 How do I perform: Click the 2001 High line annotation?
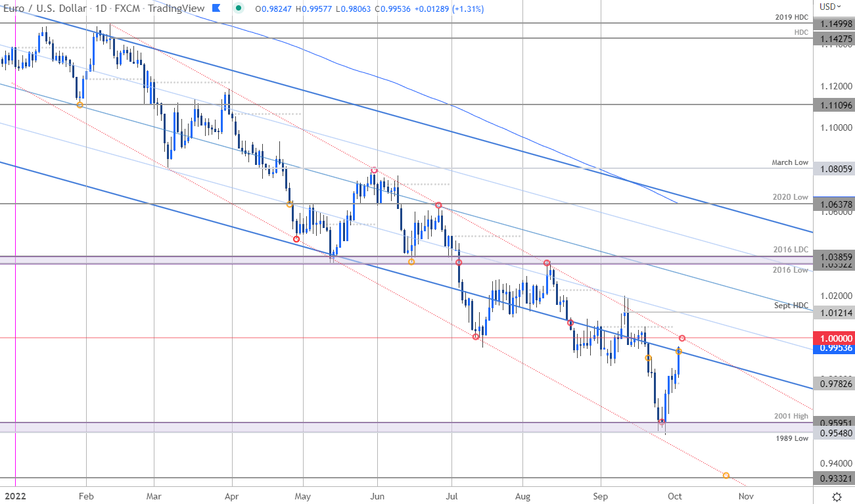coord(792,416)
